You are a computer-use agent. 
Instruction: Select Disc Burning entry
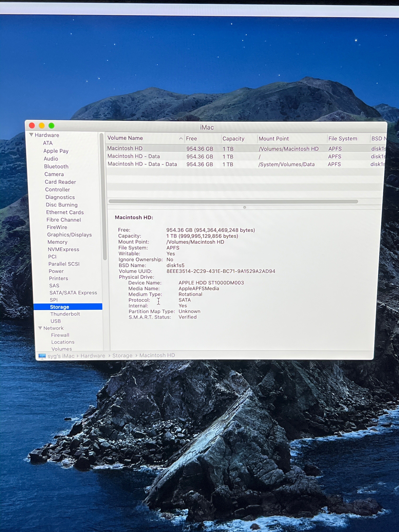pyautogui.click(x=62, y=205)
